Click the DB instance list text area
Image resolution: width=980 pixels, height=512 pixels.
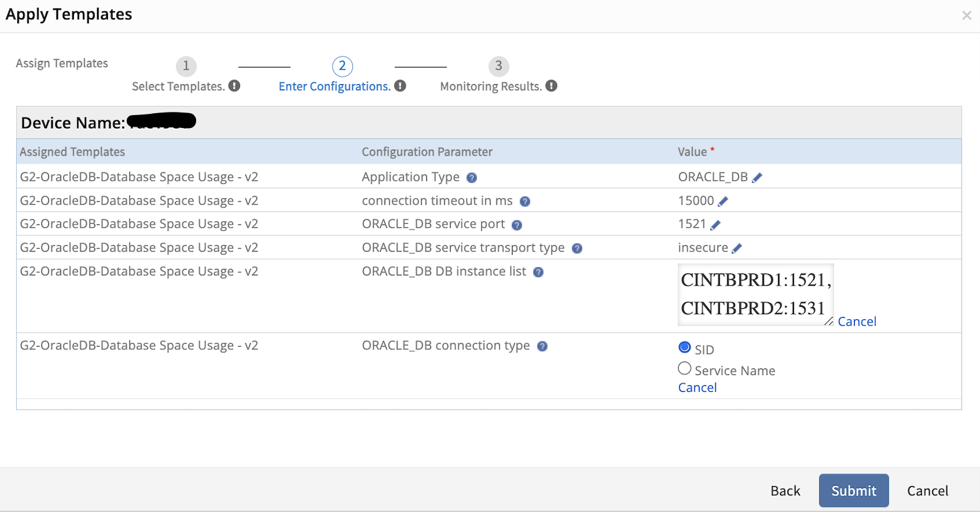755,294
